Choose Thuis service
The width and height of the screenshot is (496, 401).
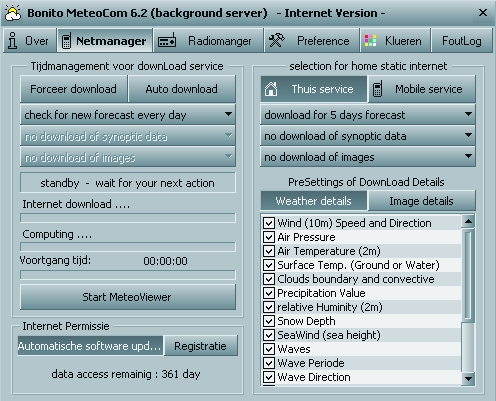tap(313, 89)
